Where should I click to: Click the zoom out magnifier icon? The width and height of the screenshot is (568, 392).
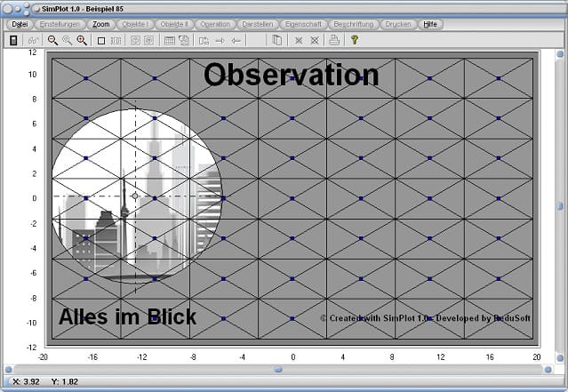52,40
